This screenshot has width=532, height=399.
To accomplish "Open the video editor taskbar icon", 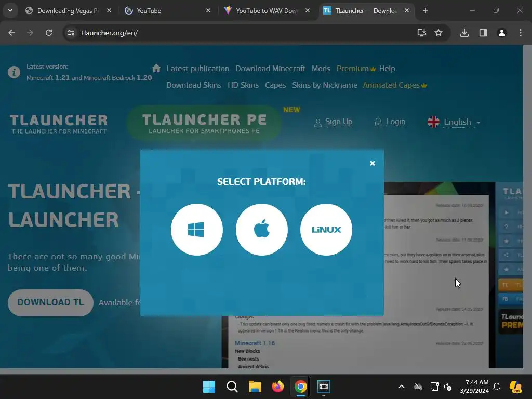I will pyautogui.click(x=323, y=387).
